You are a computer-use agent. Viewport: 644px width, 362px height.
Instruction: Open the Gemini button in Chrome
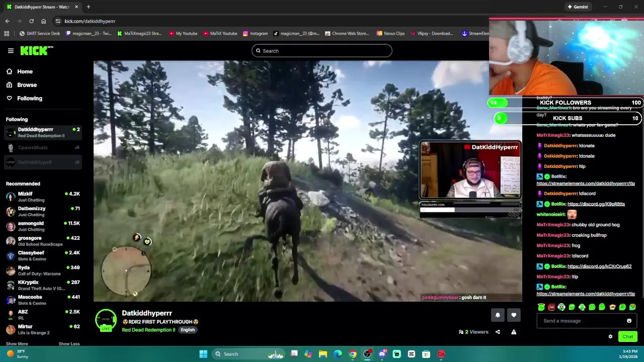click(x=577, y=7)
